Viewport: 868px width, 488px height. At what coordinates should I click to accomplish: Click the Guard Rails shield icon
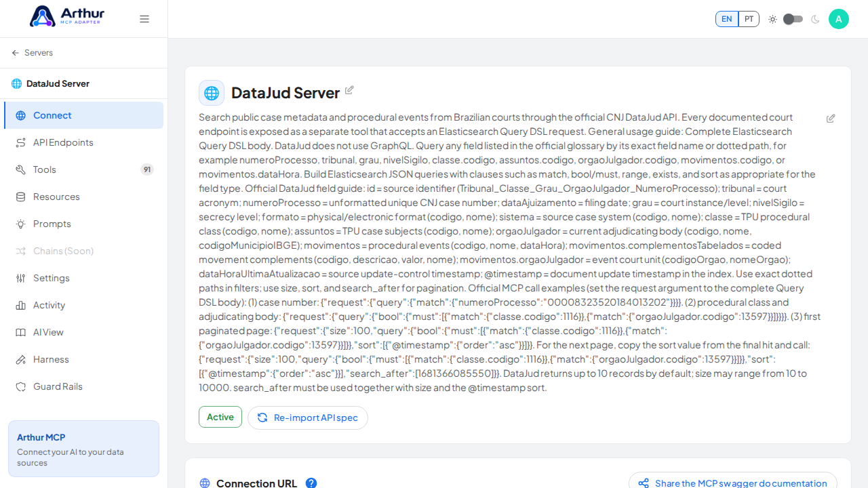coord(21,386)
